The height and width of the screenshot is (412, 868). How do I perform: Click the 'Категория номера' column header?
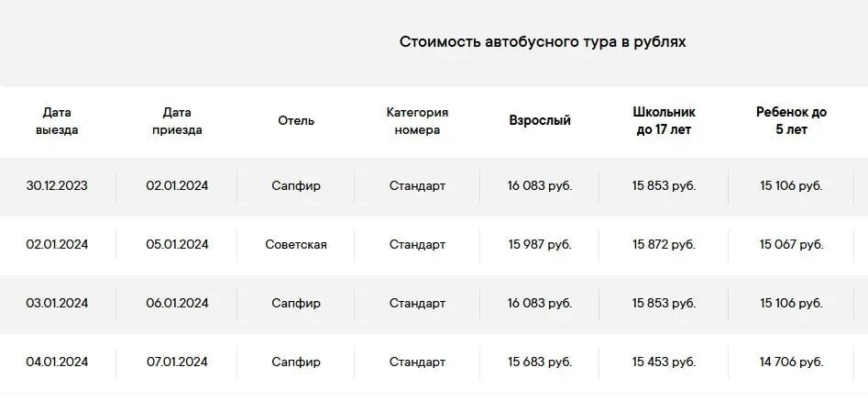click(x=417, y=121)
